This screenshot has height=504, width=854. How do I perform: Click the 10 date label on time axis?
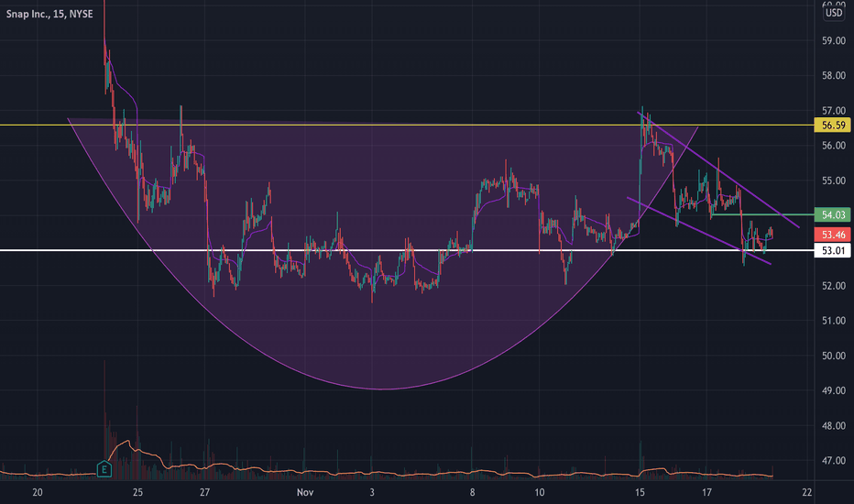[x=539, y=493]
